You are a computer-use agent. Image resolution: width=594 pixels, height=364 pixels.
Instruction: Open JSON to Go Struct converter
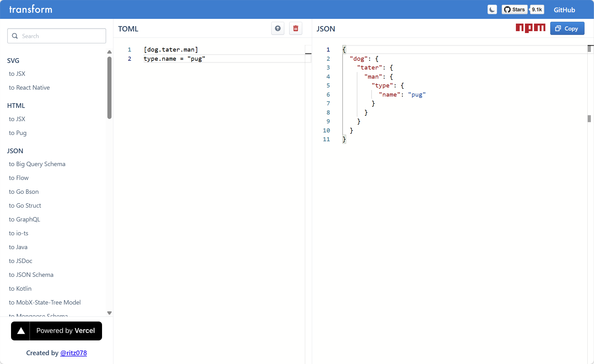25,206
